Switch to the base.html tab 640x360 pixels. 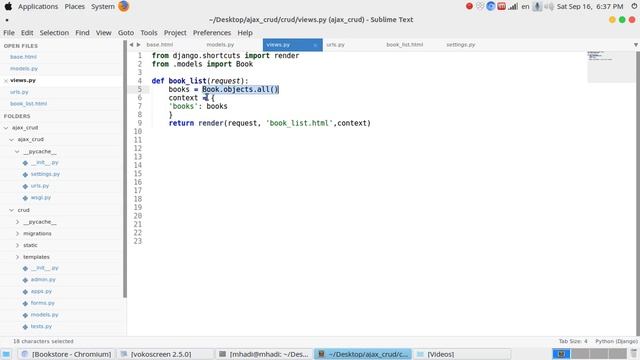[160, 44]
